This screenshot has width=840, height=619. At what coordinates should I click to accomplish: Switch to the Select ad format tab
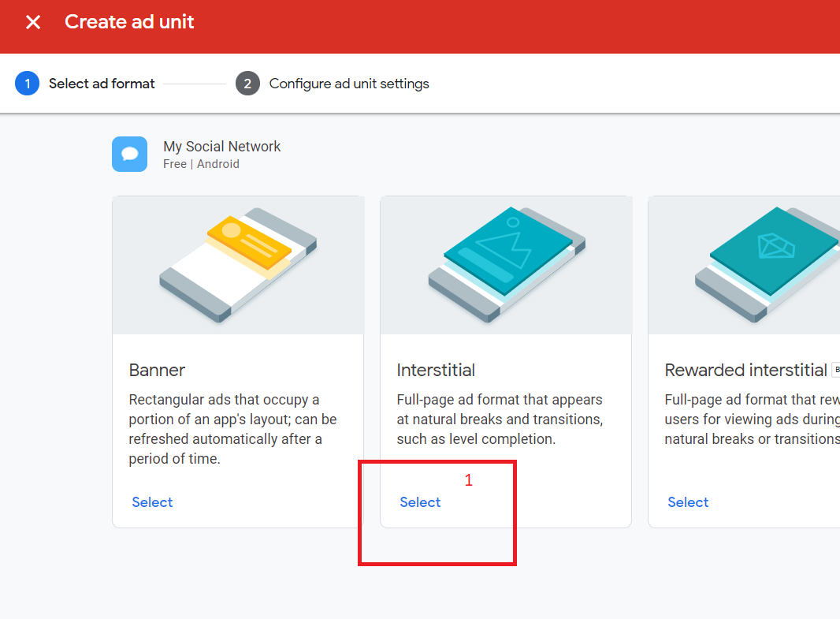(102, 83)
